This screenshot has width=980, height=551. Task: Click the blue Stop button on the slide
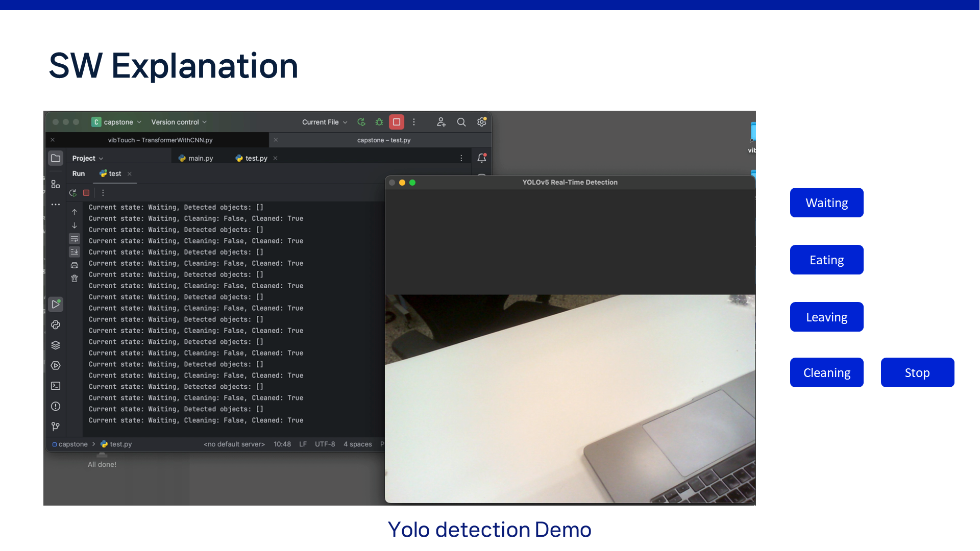[x=917, y=372]
